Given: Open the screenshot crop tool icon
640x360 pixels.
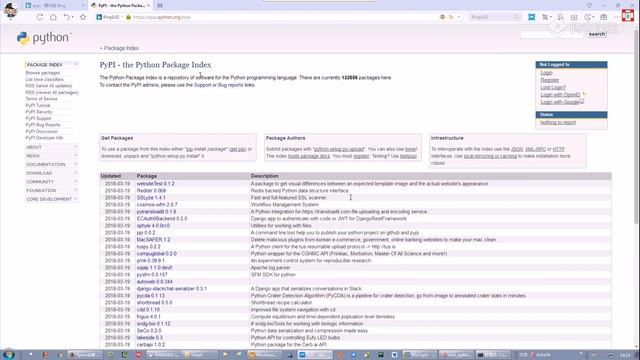Looking at the screenshot, I should click(544, 17).
